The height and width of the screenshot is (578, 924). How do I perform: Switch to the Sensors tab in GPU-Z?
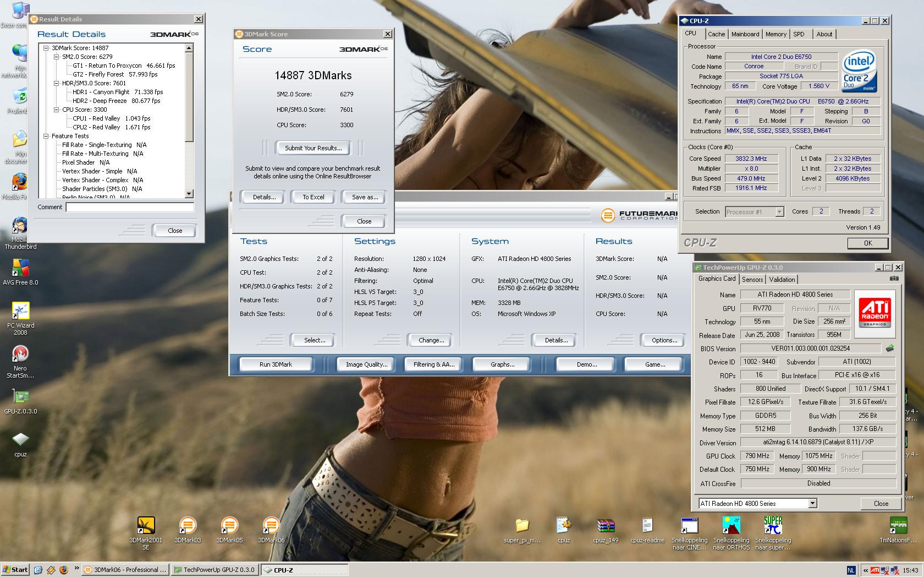[x=752, y=280]
